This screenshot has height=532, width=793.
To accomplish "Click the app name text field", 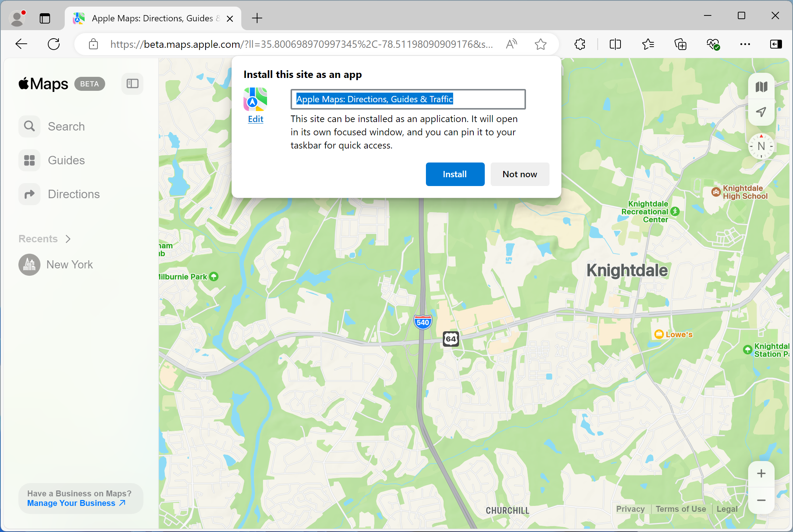I will pyautogui.click(x=408, y=99).
